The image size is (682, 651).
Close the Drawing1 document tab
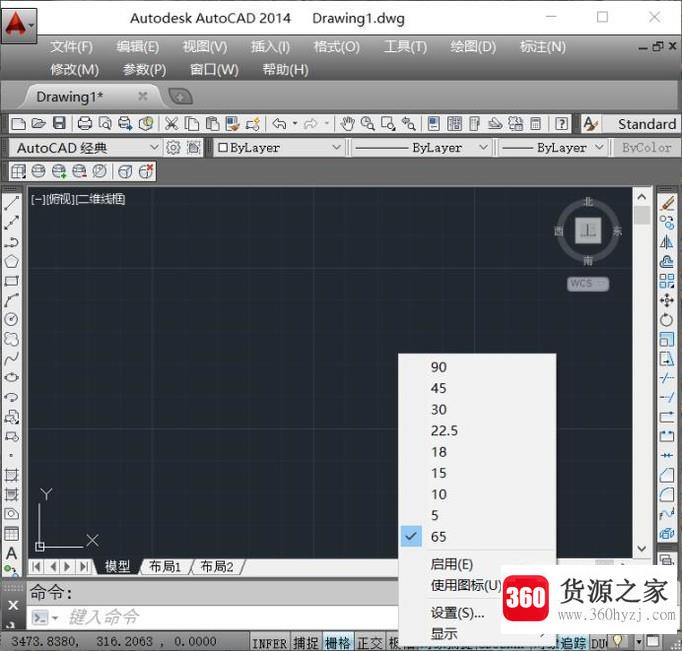[x=142, y=96]
